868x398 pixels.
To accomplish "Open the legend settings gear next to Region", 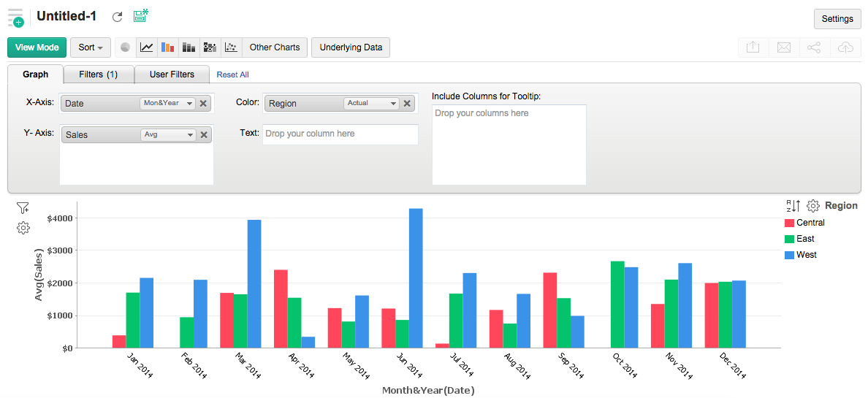I will tap(812, 206).
